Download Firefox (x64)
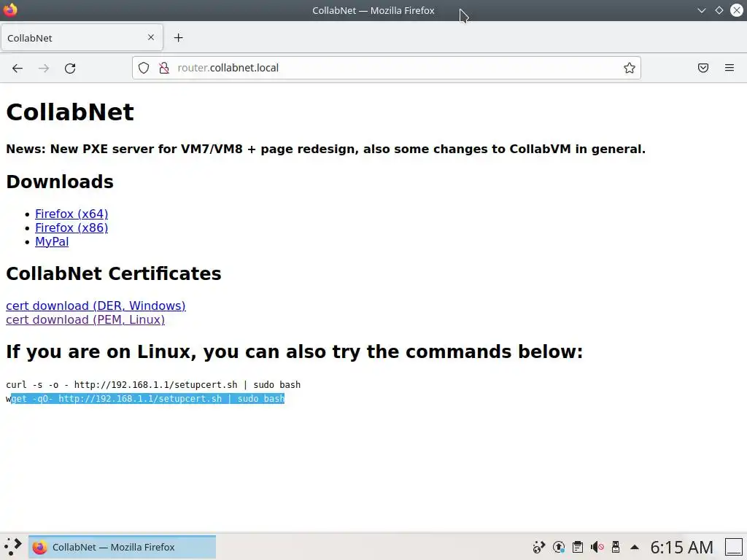Viewport: 747px width, 560px height. [x=71, y=214]
